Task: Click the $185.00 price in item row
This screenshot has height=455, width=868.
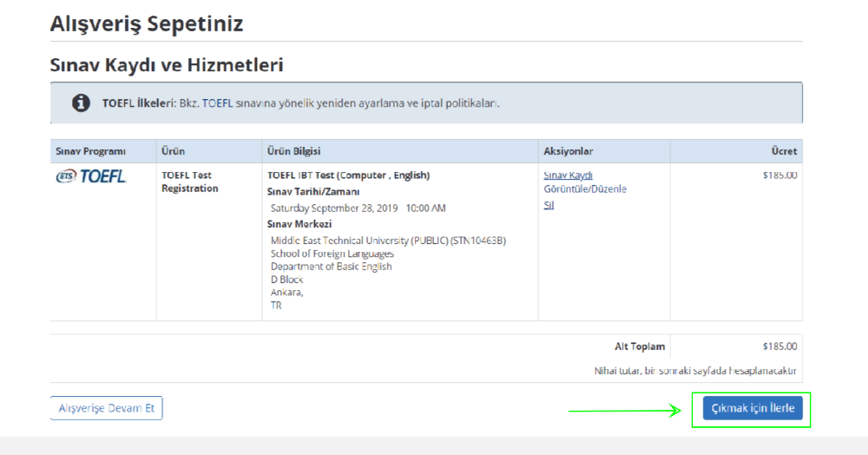Action: click(x=780, y=175)
